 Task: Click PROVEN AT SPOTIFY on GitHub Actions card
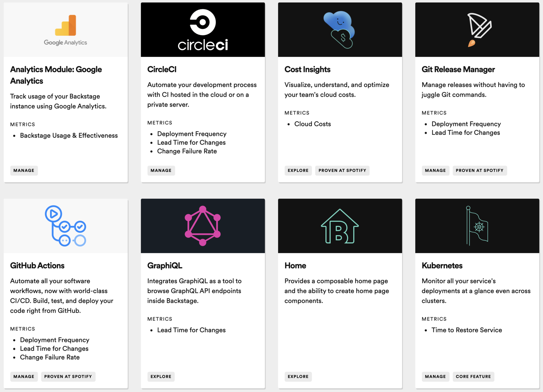(68, 377)
